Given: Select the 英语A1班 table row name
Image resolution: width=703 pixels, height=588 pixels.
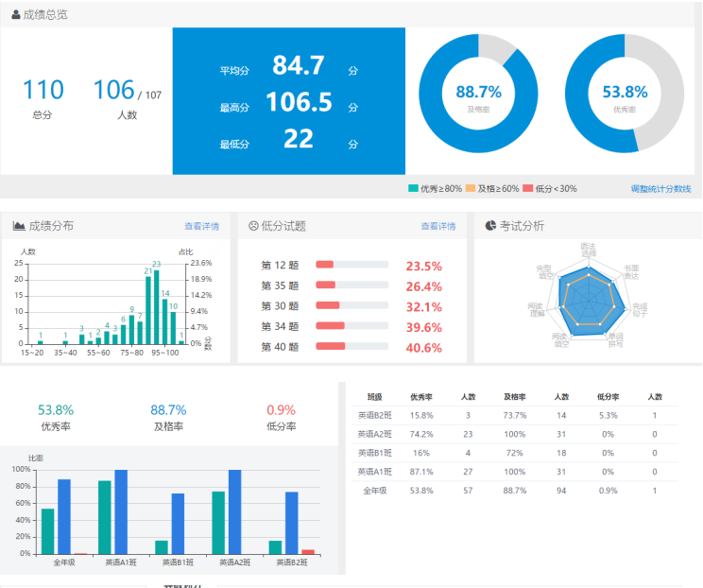Looking at the screenshot, I should (x=375, y=472).
